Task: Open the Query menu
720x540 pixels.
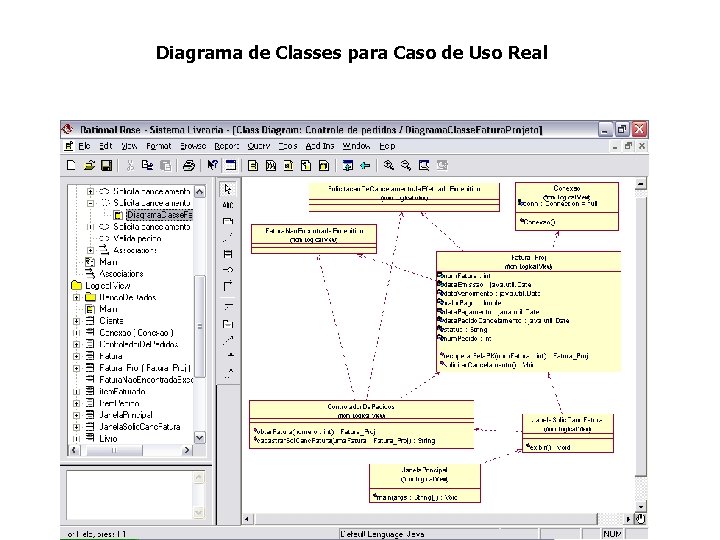Action: (259, 146)
